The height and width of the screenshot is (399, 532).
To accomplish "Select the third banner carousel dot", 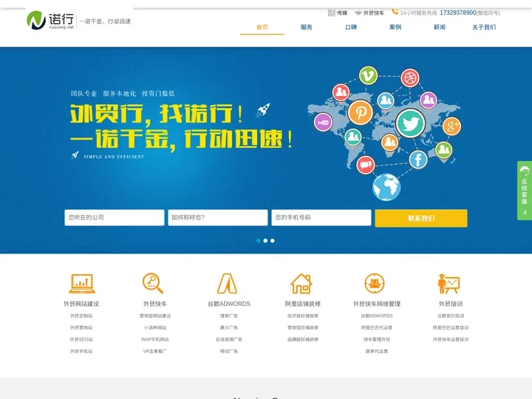I will 273,241.
